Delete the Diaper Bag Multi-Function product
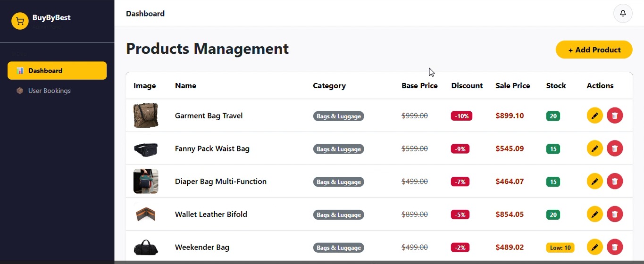This screenshot has height=264, width=644. [x=615, y=181]
